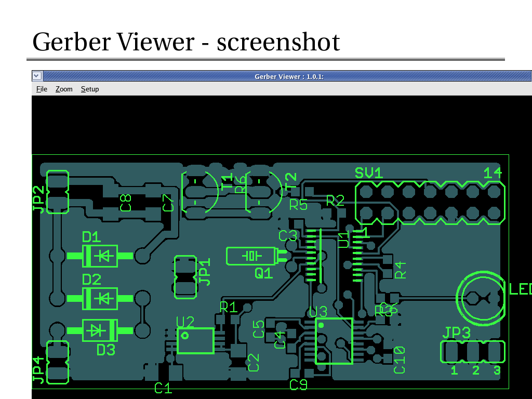Click the C10 capacitor label
This screenshot has width=532, height=399.
[400, 360]
